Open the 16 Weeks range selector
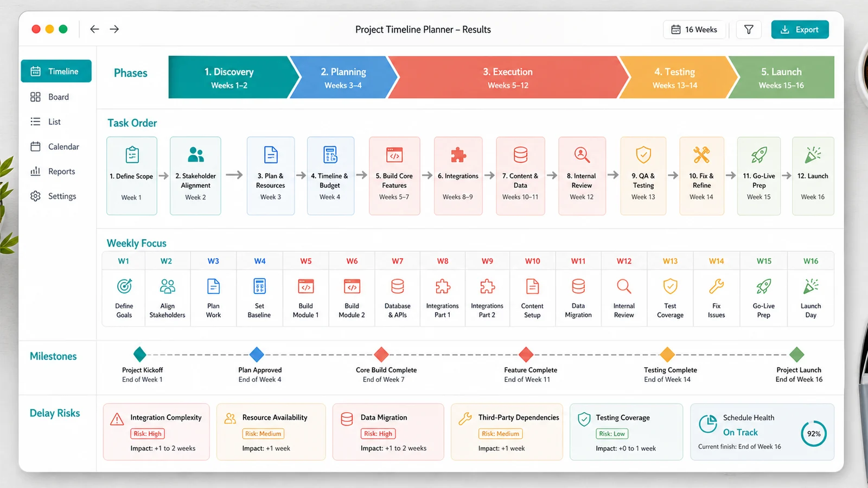This screenshot has height=488, width=868. click(694, 29)
